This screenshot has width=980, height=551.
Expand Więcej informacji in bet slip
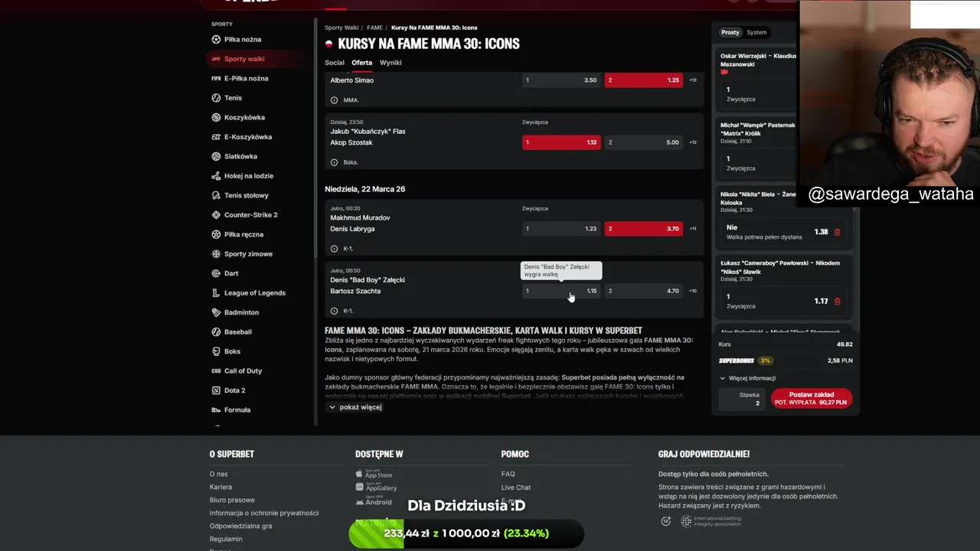coord(747,378)
